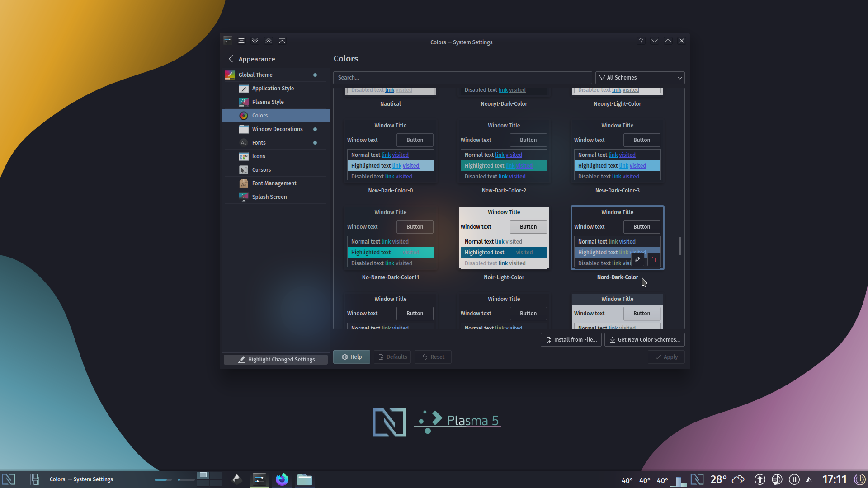The image size is (868, 488).
Task: Click the Inkscape-style pen icon in taskbar
Action: 236,479
